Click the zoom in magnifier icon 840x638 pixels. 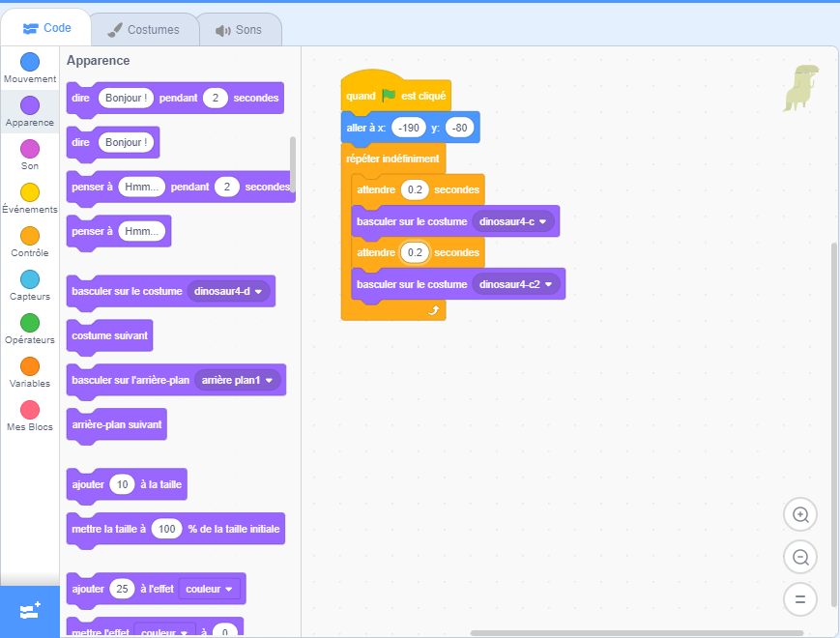[799, 514]
